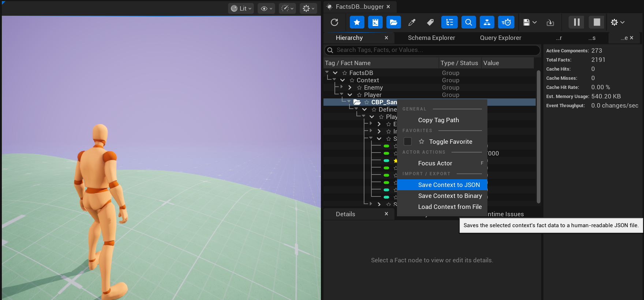Select Save Context to JSON

(442, 185)
